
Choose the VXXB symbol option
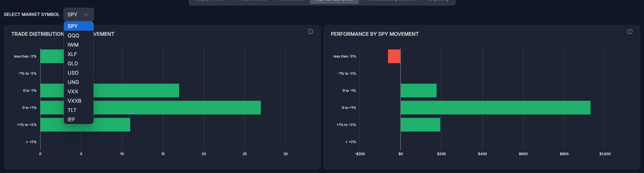(78, 101)
